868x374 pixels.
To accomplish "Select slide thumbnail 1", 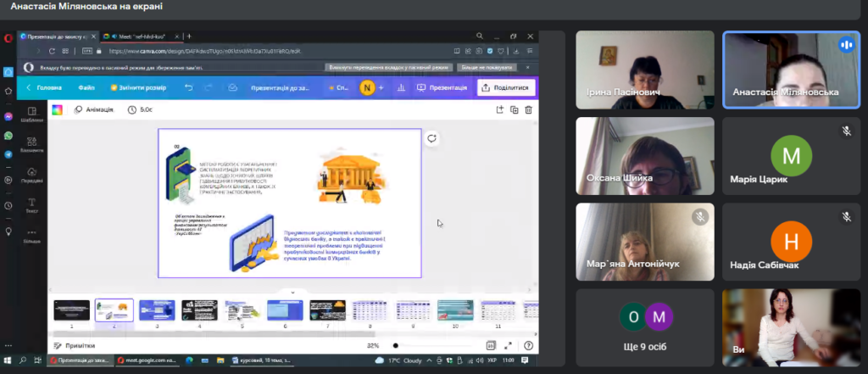I will click(x=71, y=310).
